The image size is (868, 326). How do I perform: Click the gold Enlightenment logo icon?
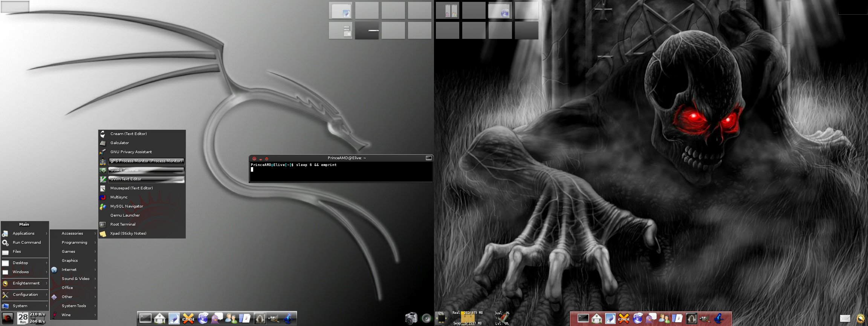coord(861,319)
